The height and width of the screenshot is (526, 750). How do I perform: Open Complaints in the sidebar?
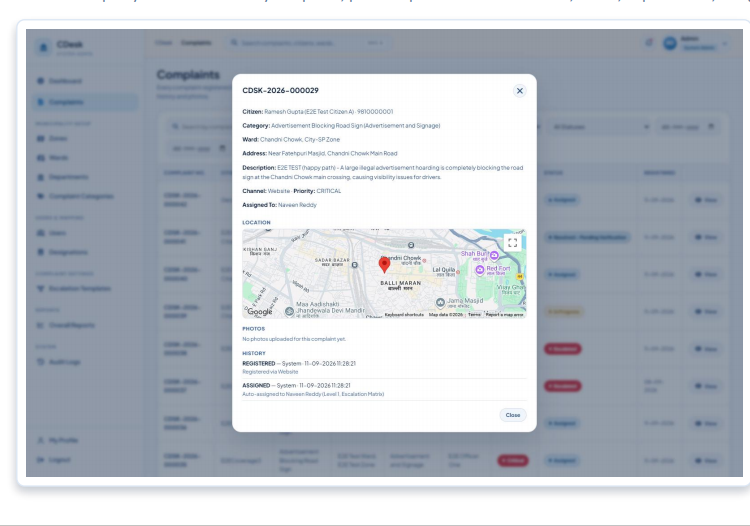tap(86, 102)
